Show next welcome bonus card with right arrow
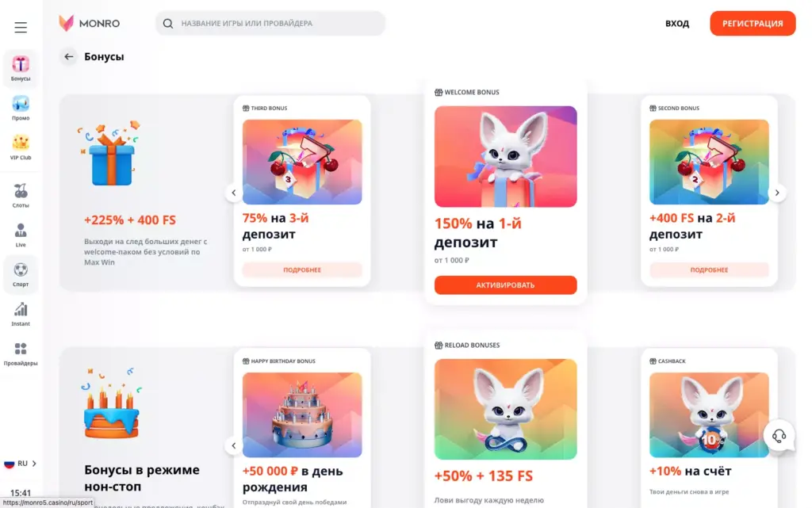This screenshot has height=508, width=812. (x=777, y=193)
